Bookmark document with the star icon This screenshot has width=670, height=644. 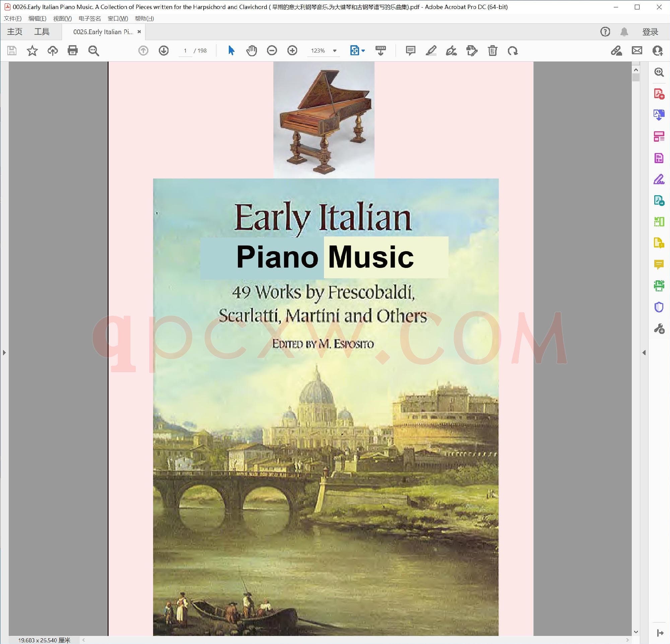pyautogui.click(x=32, y=51)
